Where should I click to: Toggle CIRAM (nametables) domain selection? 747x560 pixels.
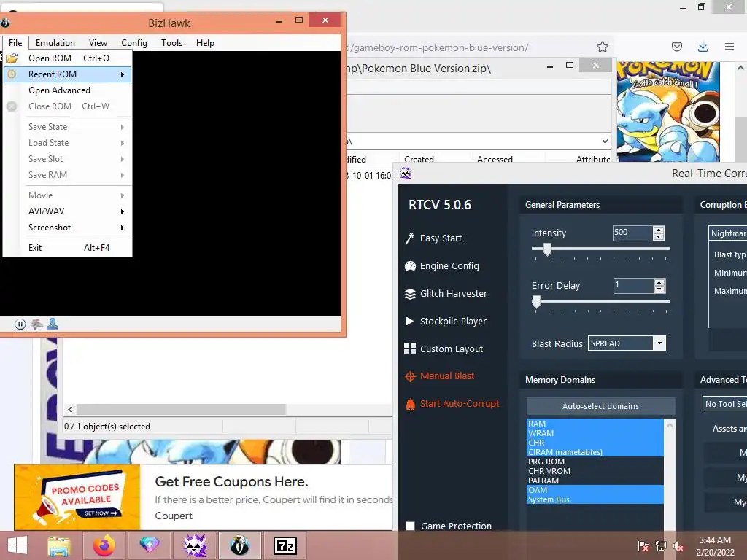pyautogui.click(x=595, y=452)
